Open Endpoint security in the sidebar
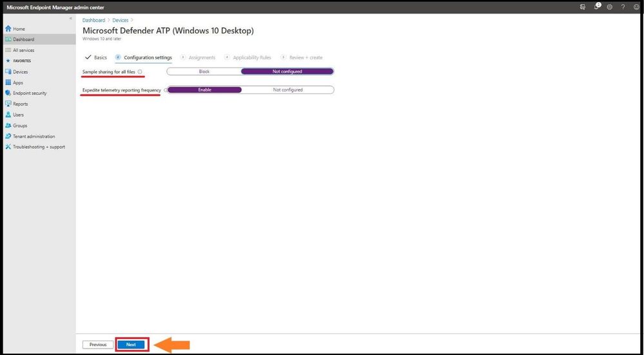 [30, 93]
